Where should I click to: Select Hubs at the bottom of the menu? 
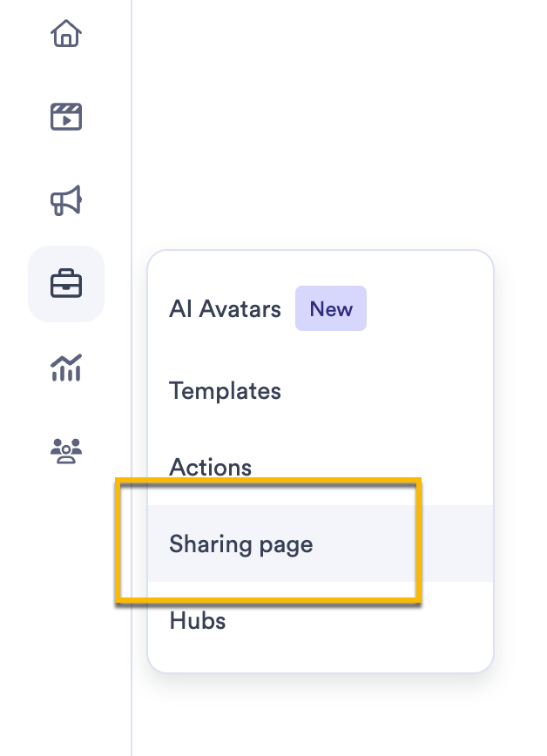pyautogui.click(x=198, y=620)
